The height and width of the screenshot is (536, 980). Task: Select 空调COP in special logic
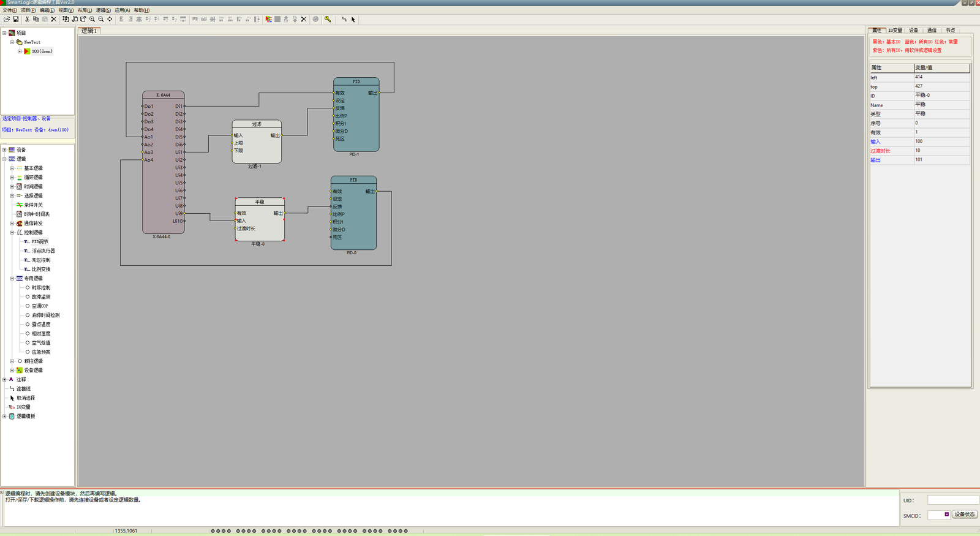coord(40,306)
